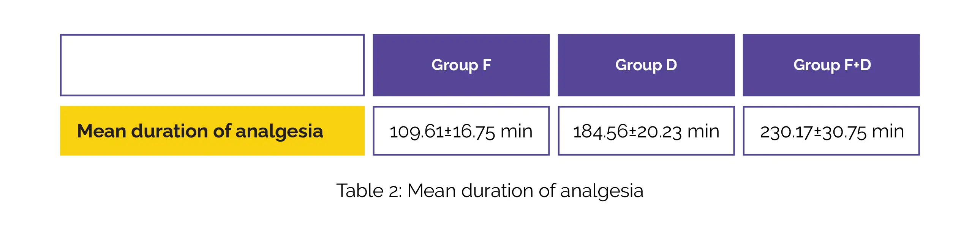Select the empty top-left table cell
Viewport: 980px width, 235px height.
pos(212,65)
